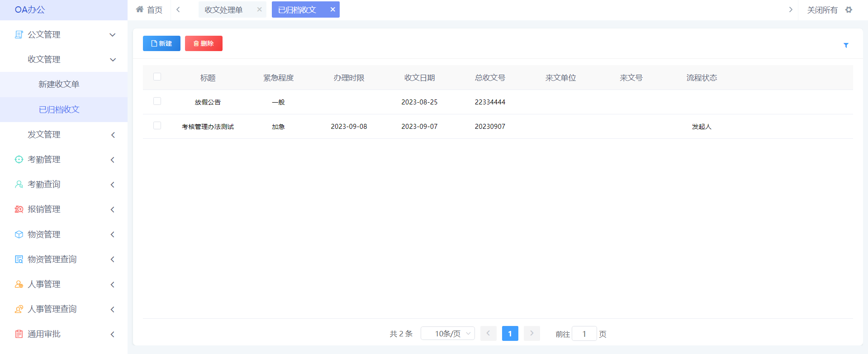Close the 收文处理单 tab
The width and height of the screenshot is (868, 354).
[259, 9]
